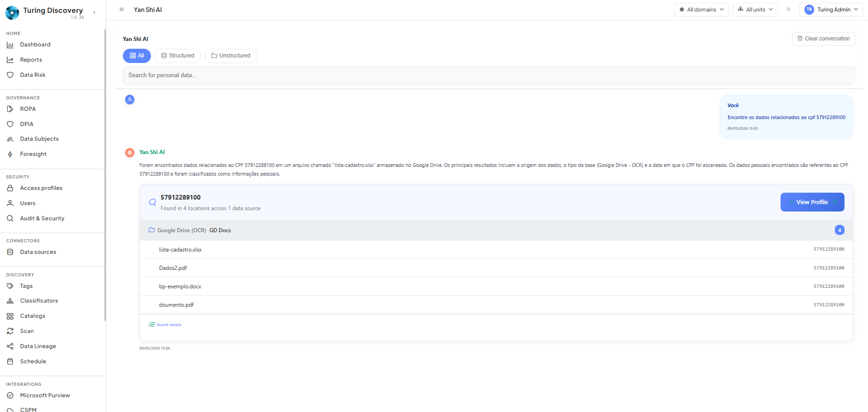868x412 pixels.
Task: Click Clear conversation button
Action: pyautogui.click(x=823, y=39)
